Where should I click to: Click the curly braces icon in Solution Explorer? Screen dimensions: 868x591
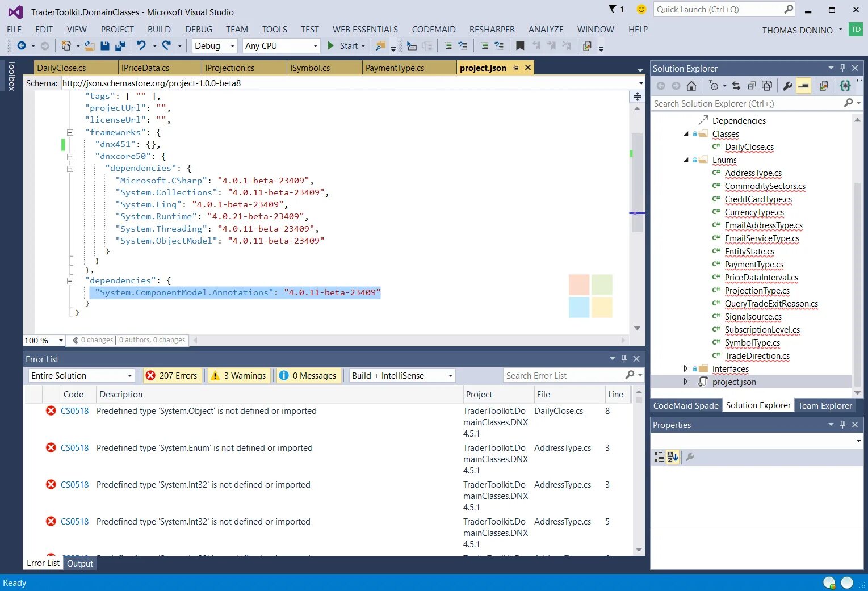tap(845, 86)
